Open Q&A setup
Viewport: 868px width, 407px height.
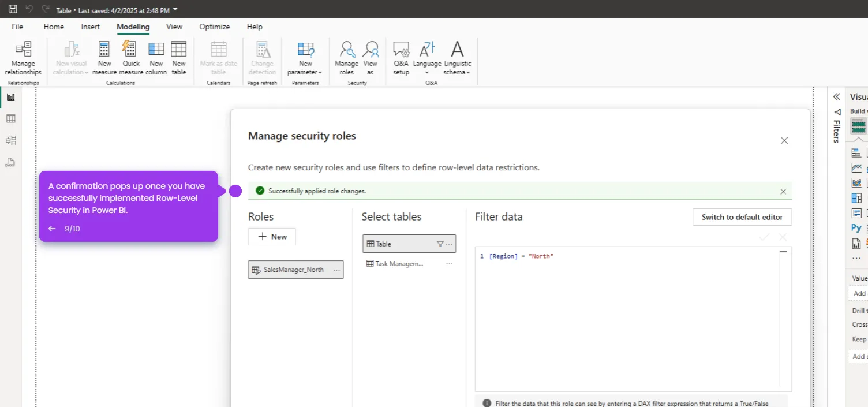click(401, 58)
